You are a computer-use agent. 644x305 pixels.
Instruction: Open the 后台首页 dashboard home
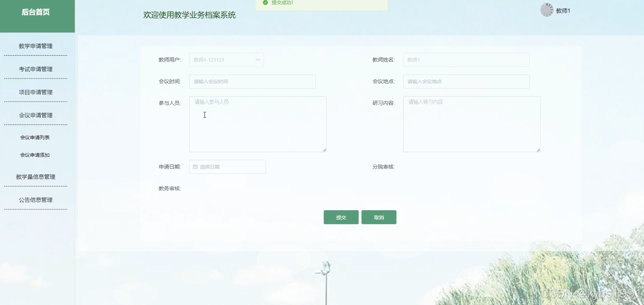point(36,12)
